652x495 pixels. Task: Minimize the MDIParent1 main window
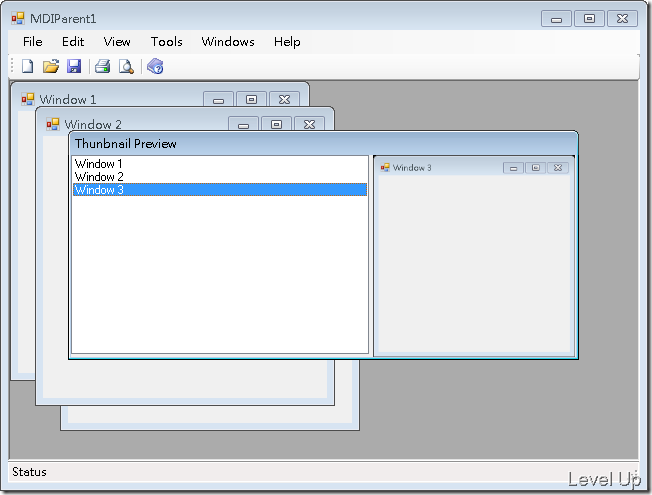(556, 19)
